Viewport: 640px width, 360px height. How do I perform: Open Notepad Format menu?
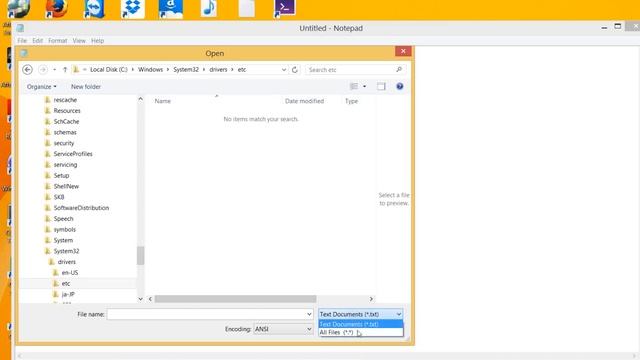(x=58, y=41)
